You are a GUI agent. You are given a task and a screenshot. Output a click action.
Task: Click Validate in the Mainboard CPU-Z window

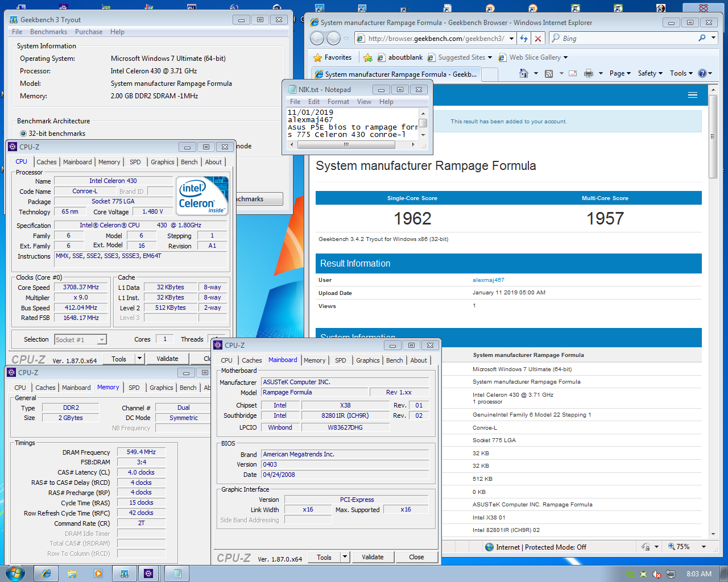click(373, 557)
